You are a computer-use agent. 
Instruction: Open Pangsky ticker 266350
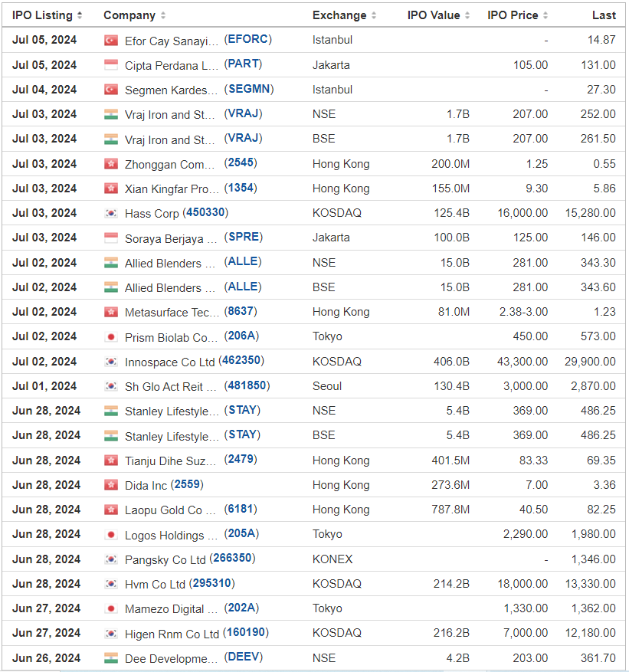click(x=232, y=558)
